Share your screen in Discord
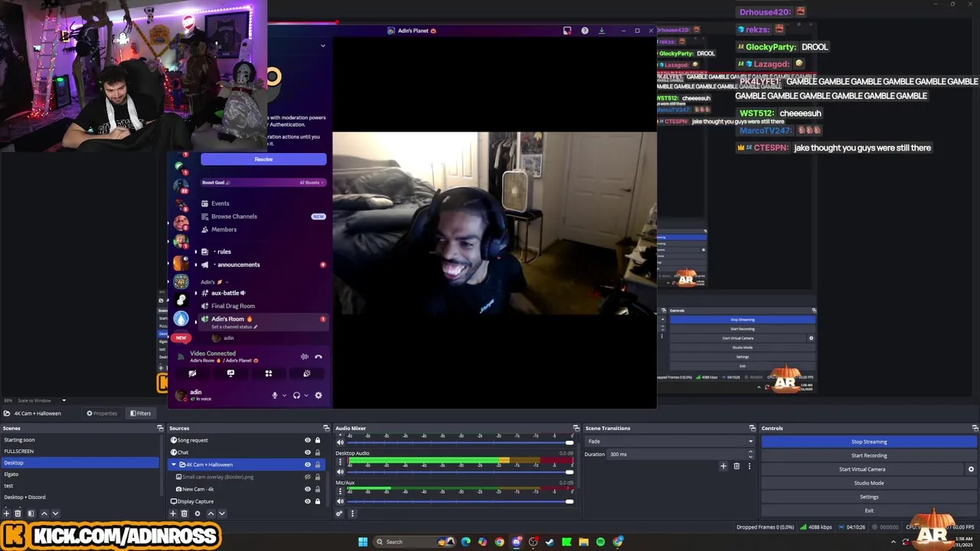This screenshot has width=980, height=551. 230,373
